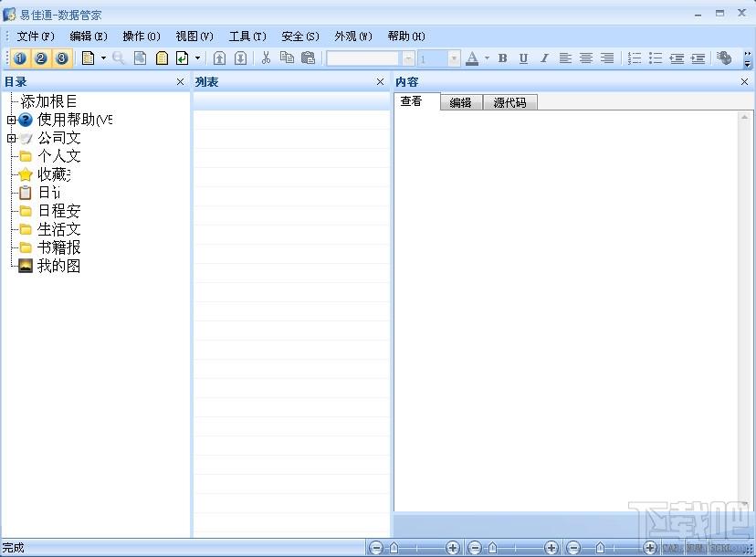Click the Paste clipboard icon
756x557 pixels.
pyautogui.click(x=308, y=58)
